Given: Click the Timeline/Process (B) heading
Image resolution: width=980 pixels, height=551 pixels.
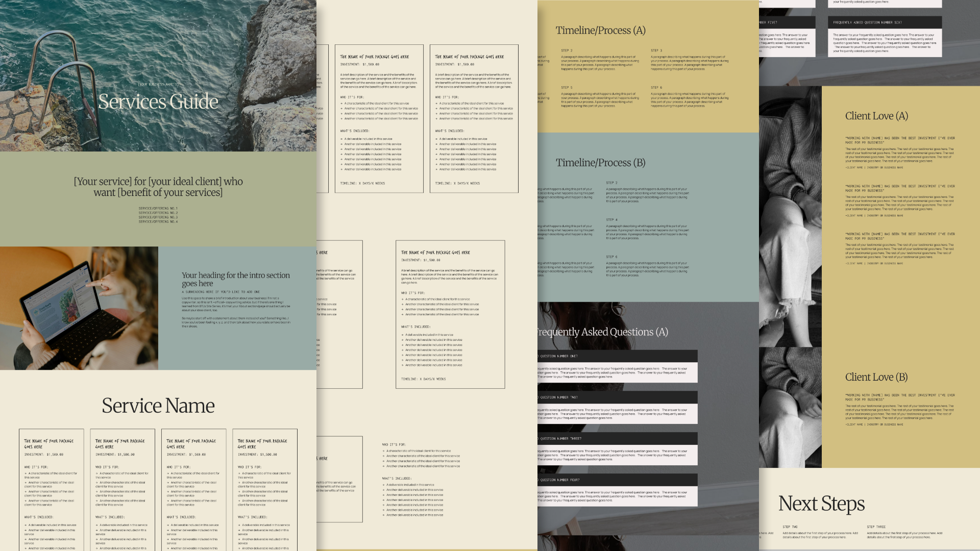Looking at the screenshot, I should [x=600, y=163].
